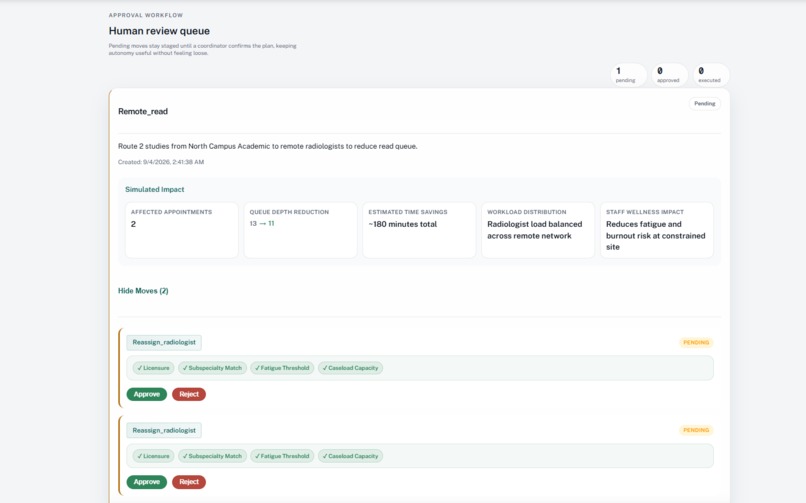The image size is (806, 503).
Task: Click the Human review queue heading
Action: 159,31
